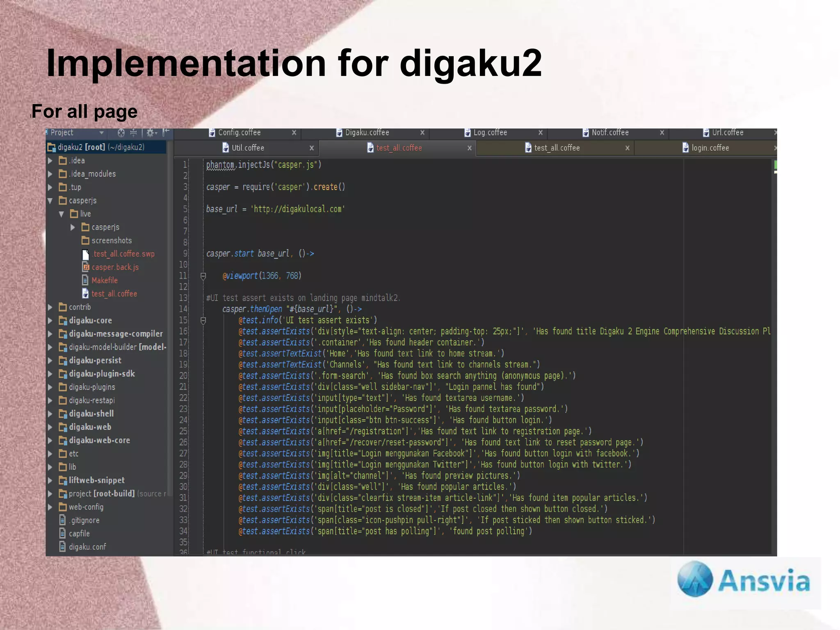Click the green code analysis status indicator
Image resolution: width=840 pixels, height=630 pixels.
click(775, 165)
